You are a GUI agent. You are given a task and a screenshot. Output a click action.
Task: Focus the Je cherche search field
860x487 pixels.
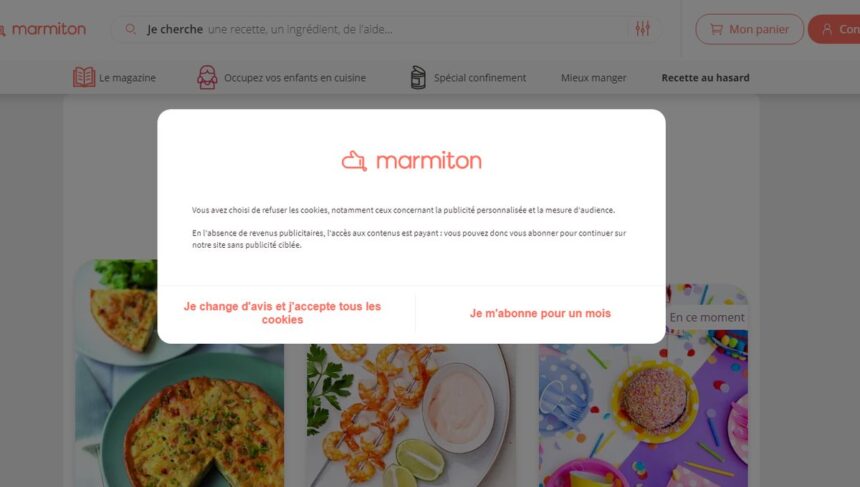(386, 29)
